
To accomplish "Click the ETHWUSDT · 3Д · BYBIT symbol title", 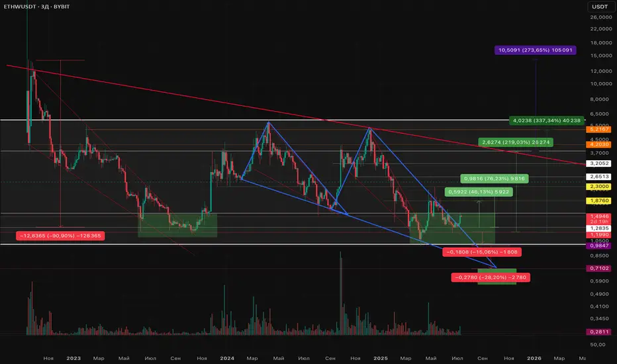I will [36, 7].
